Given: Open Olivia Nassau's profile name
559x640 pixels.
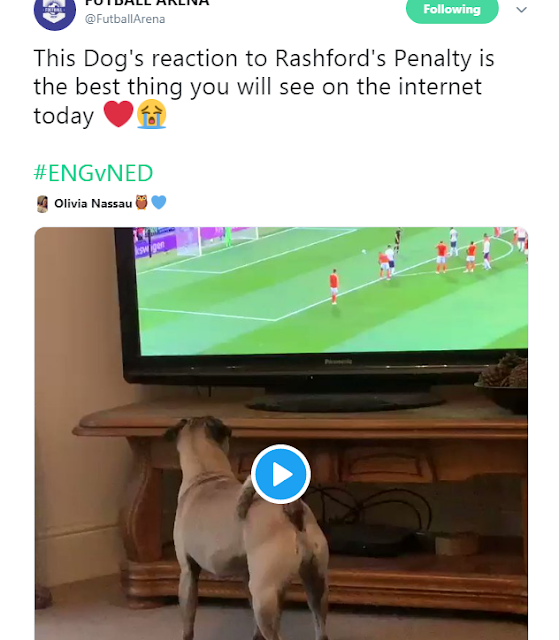Looking at the screenshot, I should [x=93, y=203].
